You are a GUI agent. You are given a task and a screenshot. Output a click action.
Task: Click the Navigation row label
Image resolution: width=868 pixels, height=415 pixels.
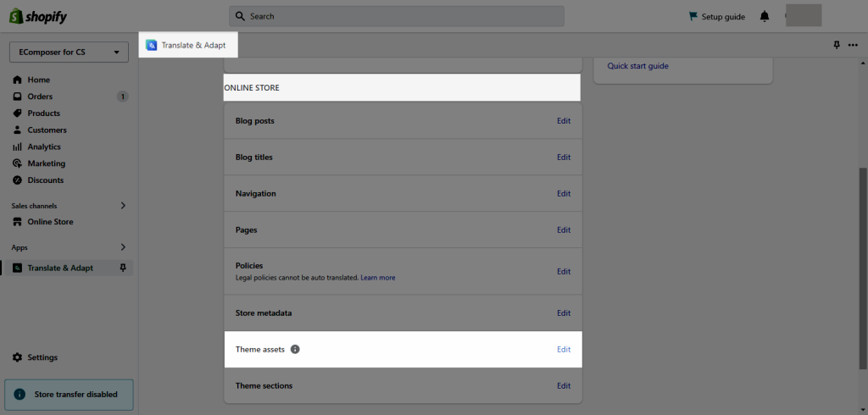click(256, 194)
